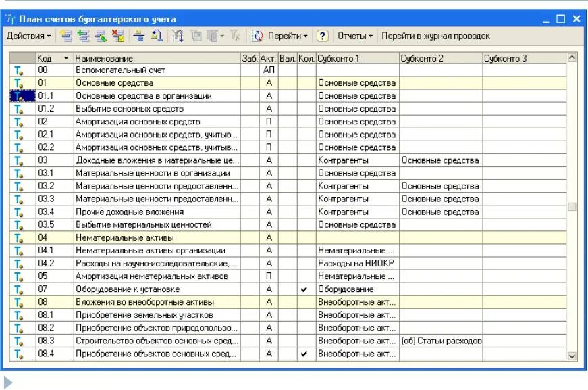Click the Вал. column header

pyautogui.click(x=288, y=58)
